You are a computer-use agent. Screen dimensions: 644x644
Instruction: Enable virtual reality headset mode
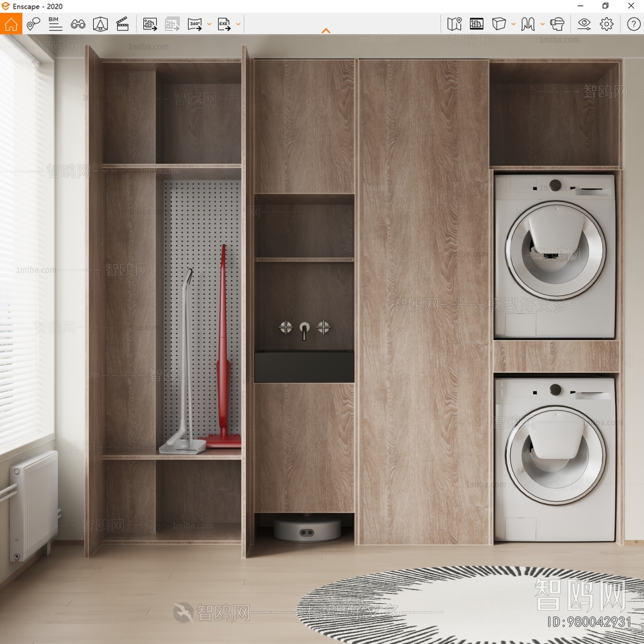557,24
